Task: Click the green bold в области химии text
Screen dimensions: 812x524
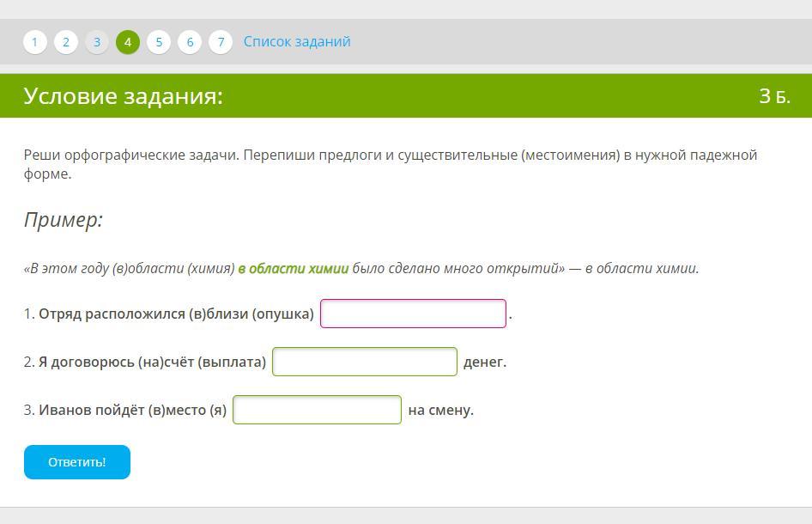Action: [x=293, y=268]
